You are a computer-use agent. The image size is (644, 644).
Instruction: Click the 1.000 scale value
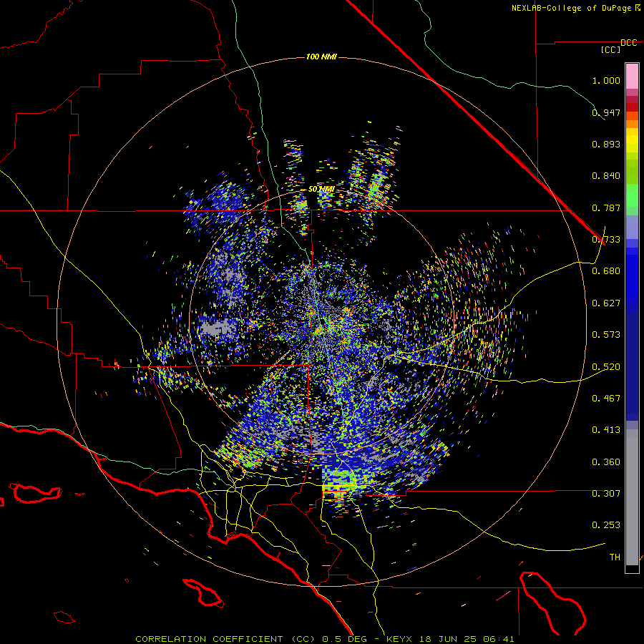(x=606, y=80)
